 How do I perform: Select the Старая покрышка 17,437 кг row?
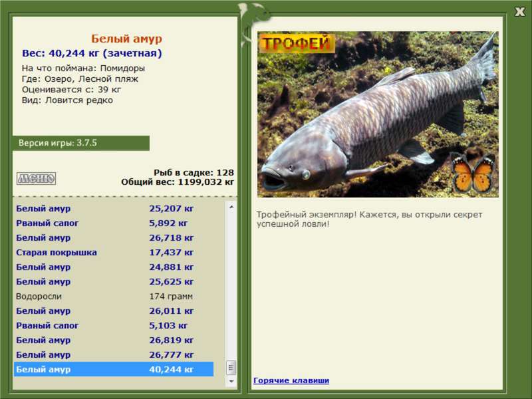114,252
